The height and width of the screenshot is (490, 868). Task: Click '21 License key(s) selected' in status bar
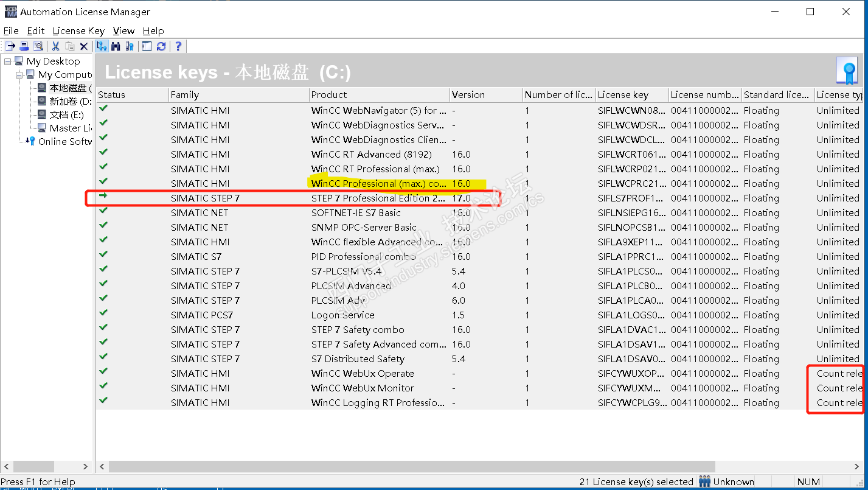[x=636, y=481]
